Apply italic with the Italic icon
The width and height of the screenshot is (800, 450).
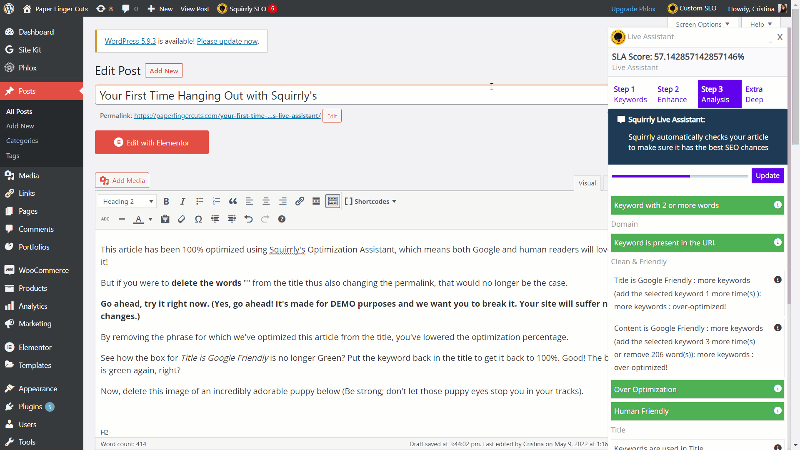tap(183, 201)
